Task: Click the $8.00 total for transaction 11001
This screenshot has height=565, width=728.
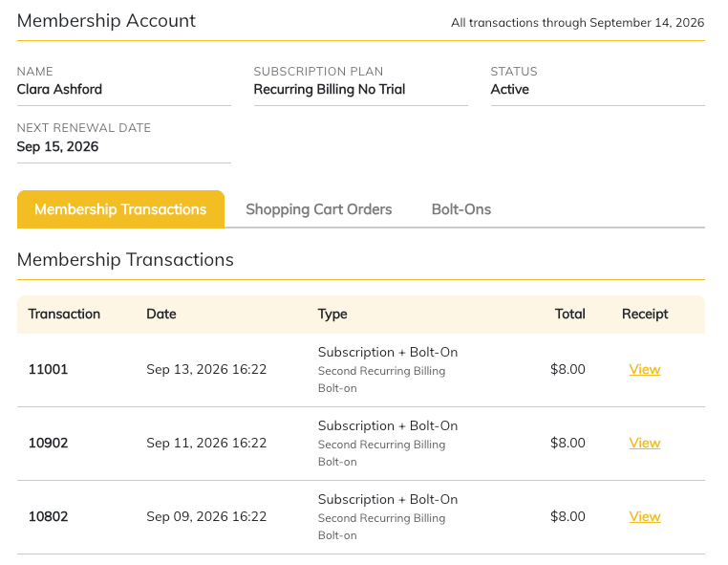Action: 567,369
